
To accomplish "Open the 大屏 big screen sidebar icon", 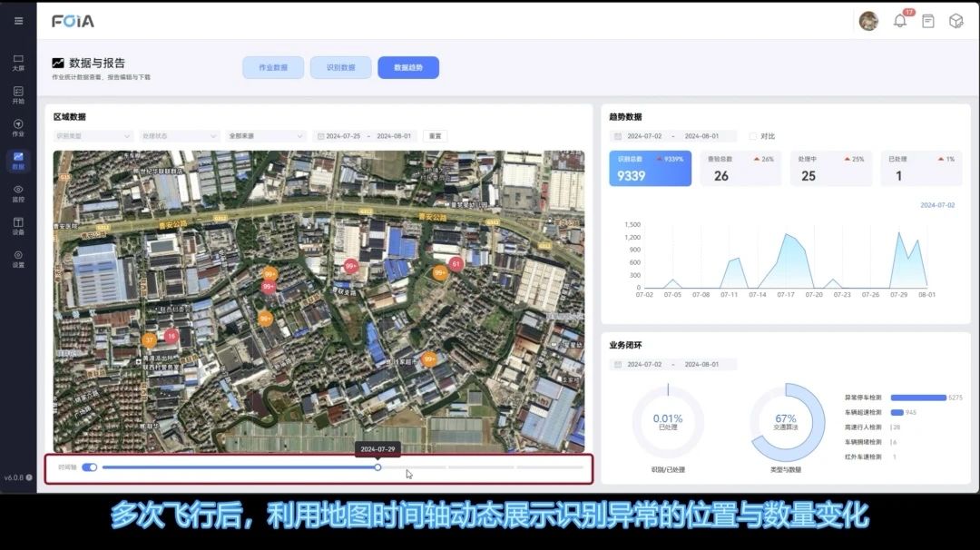I will [18, 62].
